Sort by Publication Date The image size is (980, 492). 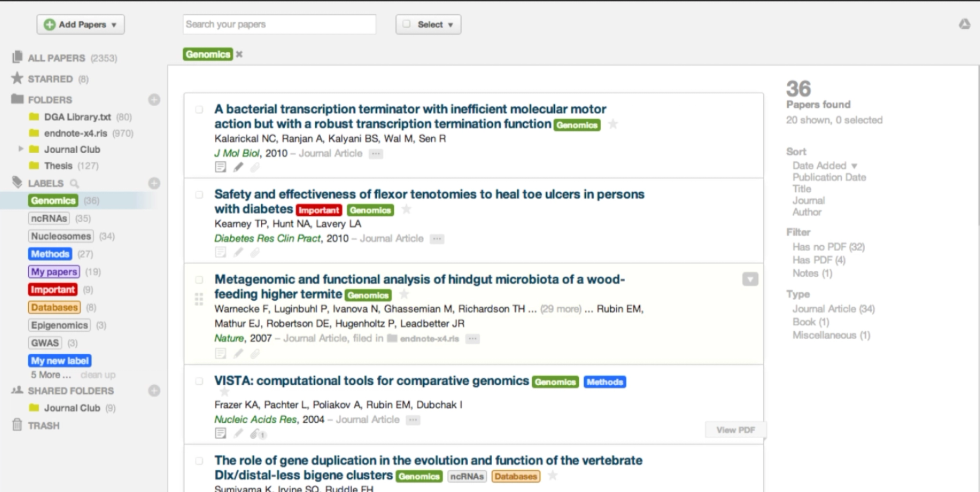(x=829, y=177)
